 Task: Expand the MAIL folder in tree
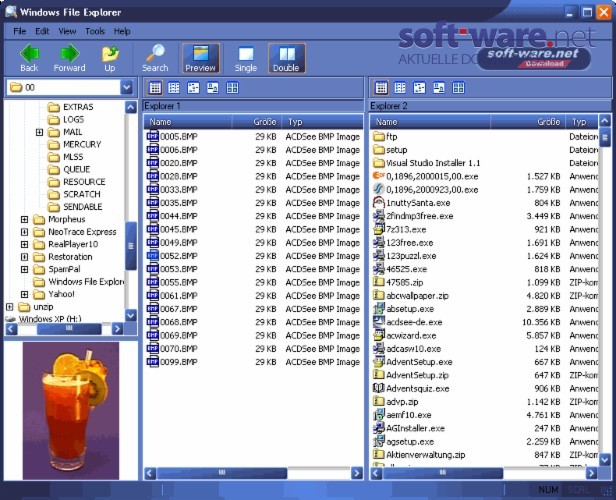(39, 132)
